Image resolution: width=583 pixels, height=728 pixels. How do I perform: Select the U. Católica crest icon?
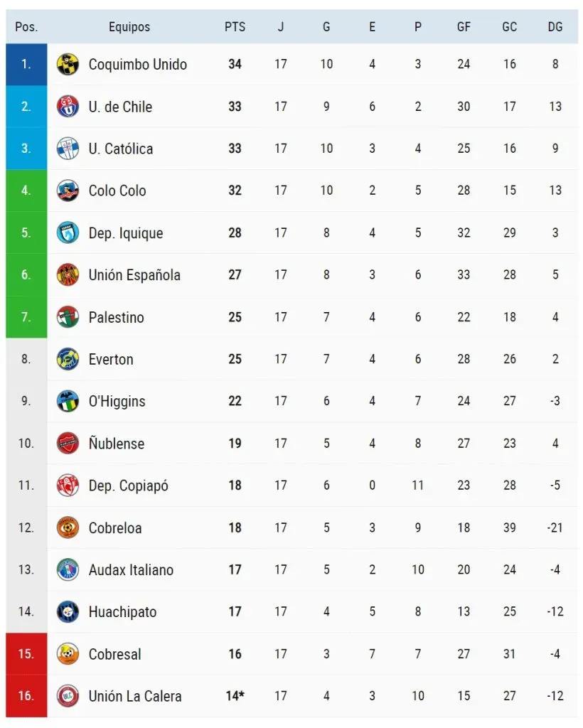pyautogui.click(x=68, y=149)
